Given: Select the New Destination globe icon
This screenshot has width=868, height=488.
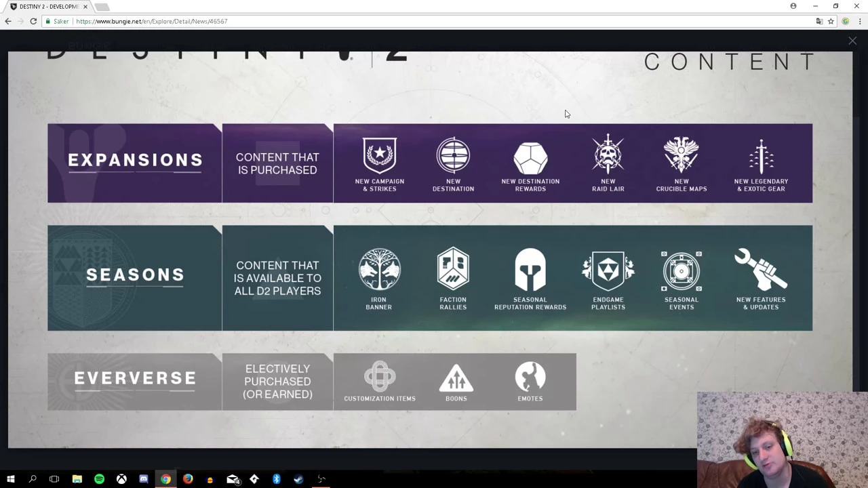Looking at the screenshot, I should pos(453,155).
